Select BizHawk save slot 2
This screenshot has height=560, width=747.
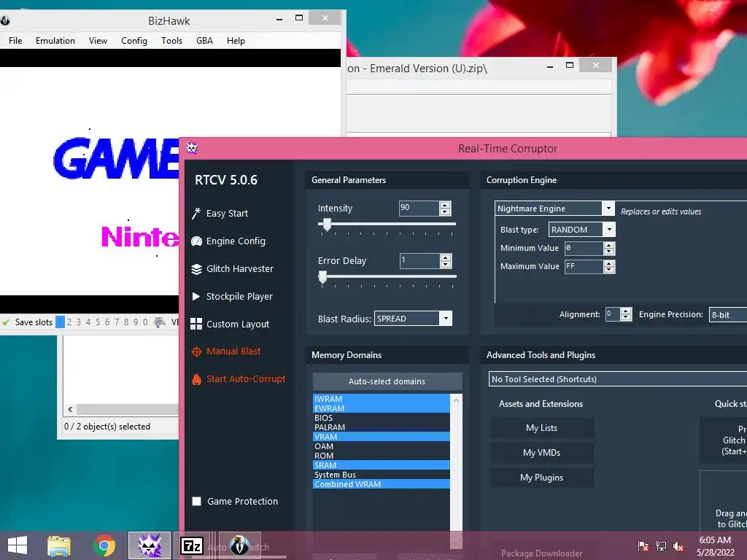(x=69, y=322)
